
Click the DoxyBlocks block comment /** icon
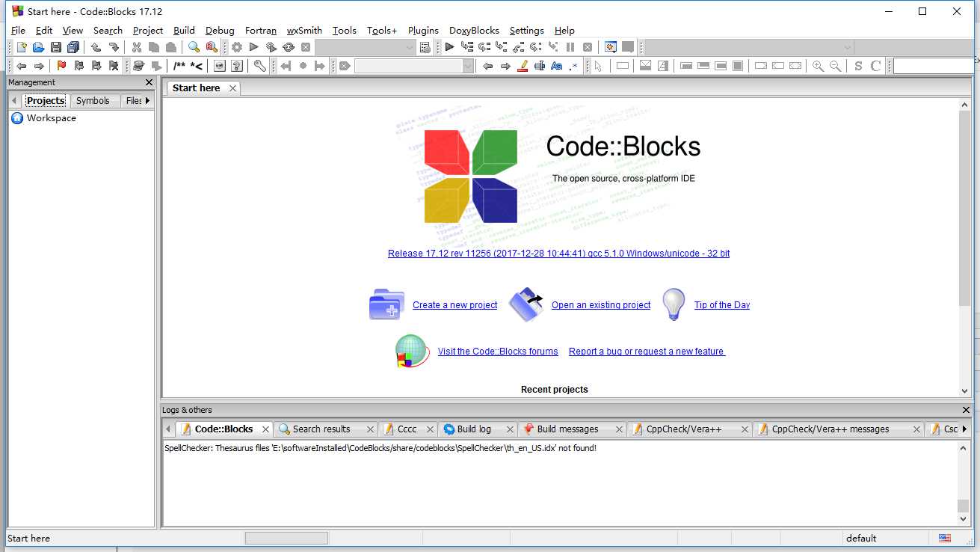[x=179, y=66]
